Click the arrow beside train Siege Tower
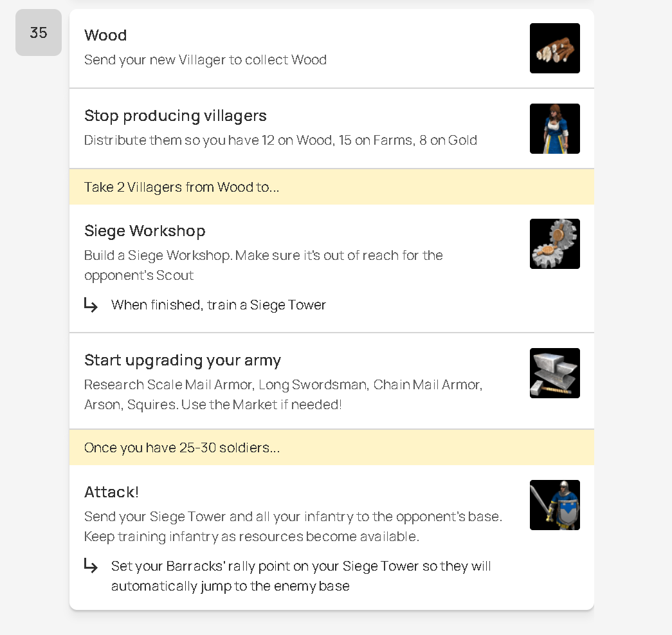The height and width of the screenshot is (635, 672). coord(91,305)
